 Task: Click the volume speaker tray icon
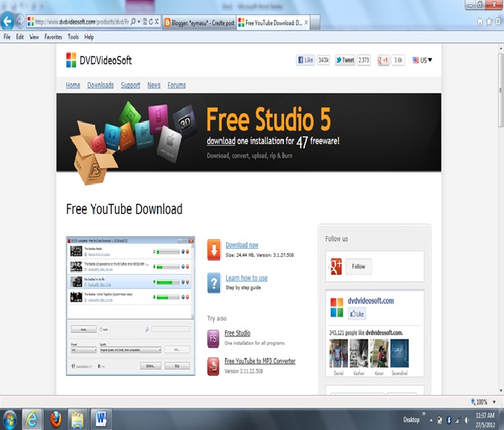(x=467, y=420)
